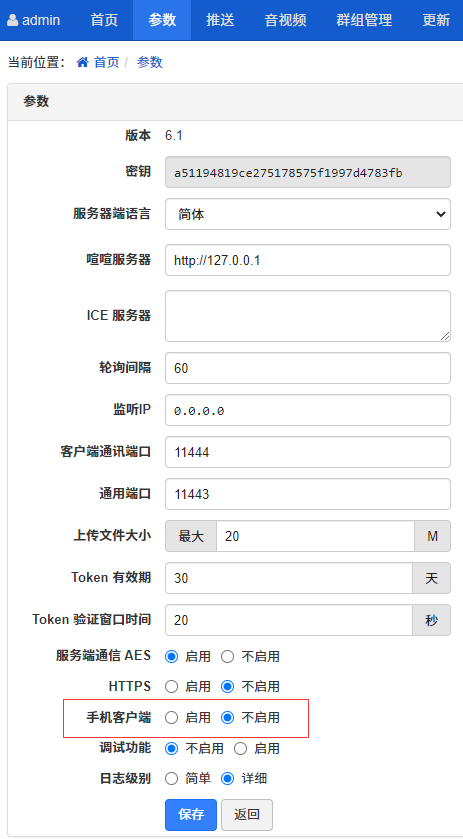The image size is (463, 839).
Task: Click the 保存 button
Action: 191,815
